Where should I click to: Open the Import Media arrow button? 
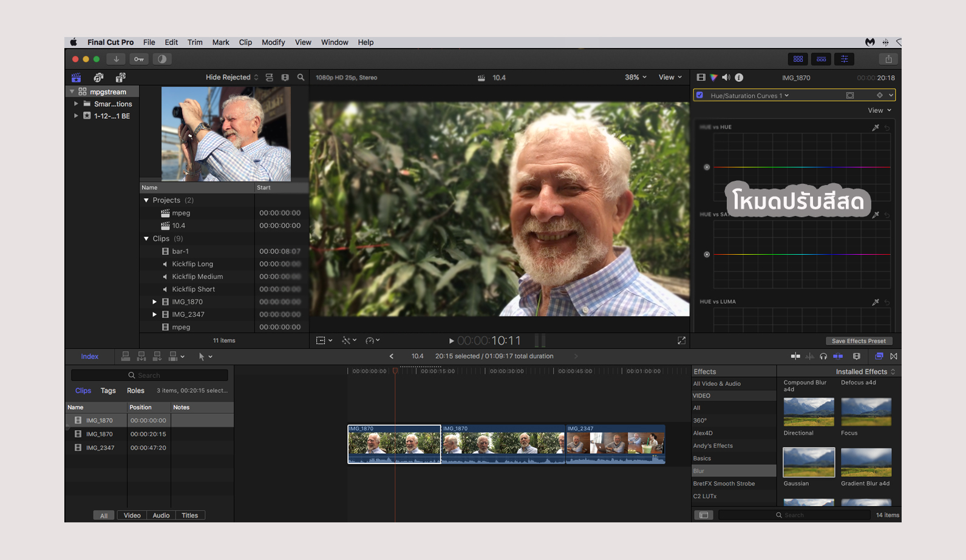click(x=116, y=59)
